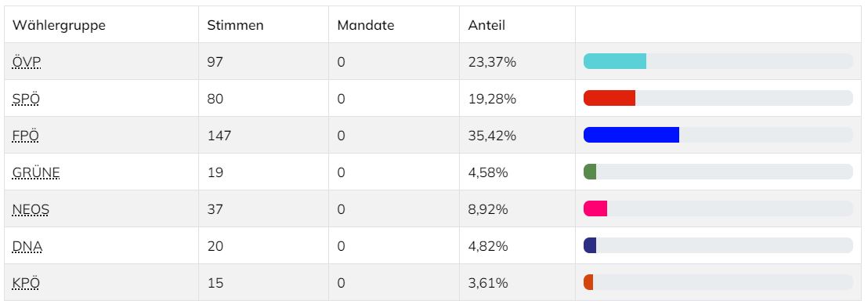
Task: Click the green GRÜNE share bar
Action: click(590, 172)
